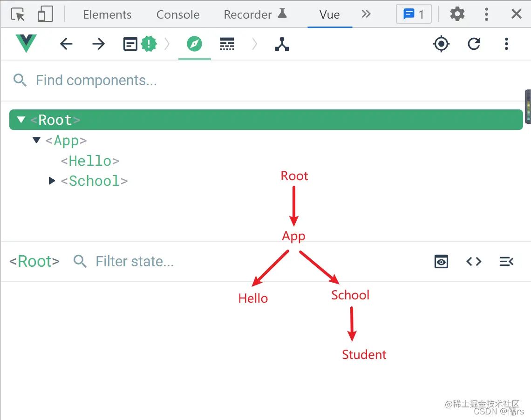Open the Timeline view icon

pyautogui.click(x=227, y=44)
